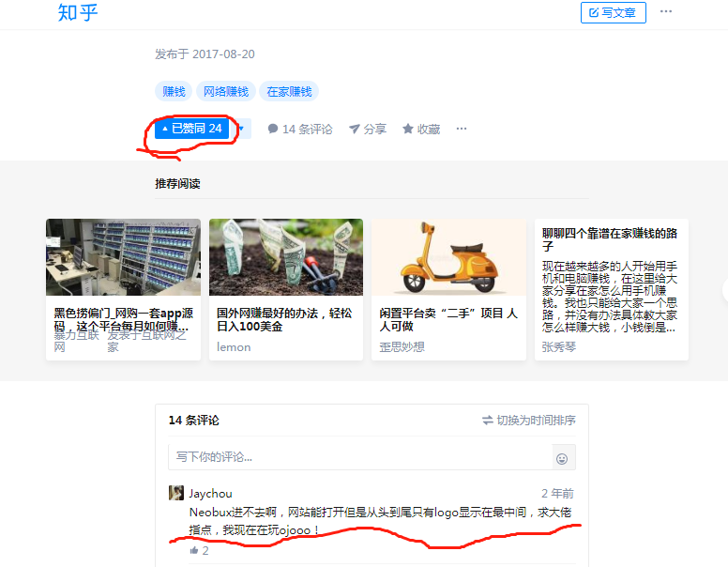The image size is (728, 567).
Task: Open the 赚钱 topic tag
Action: [x=174, y=92]
